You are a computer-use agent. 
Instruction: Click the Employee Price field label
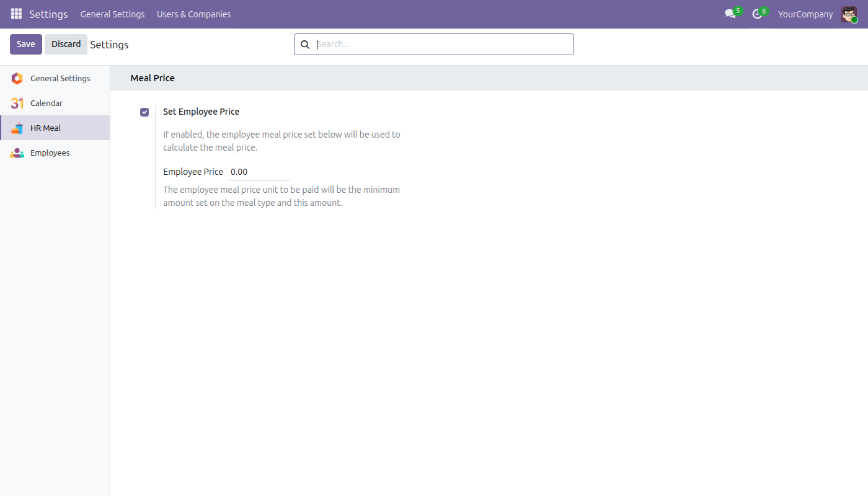pyautogui.click(x=193, y=172)
